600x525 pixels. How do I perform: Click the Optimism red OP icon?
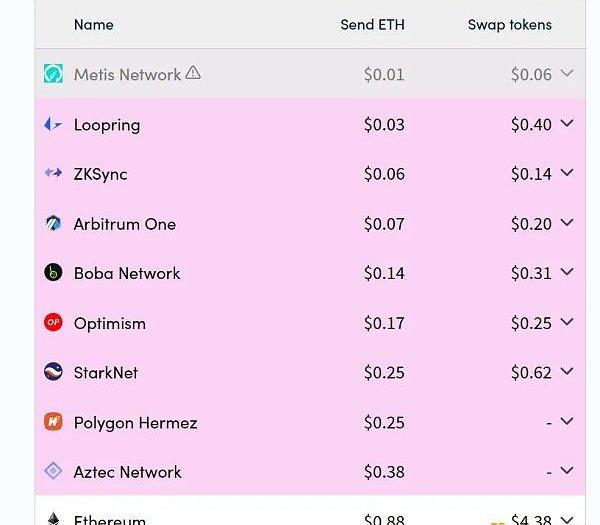point(53,322)
